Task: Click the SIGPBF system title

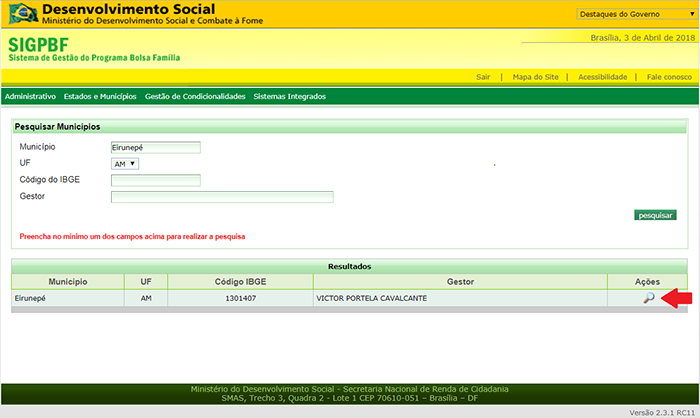Action: tap(38, 45)
